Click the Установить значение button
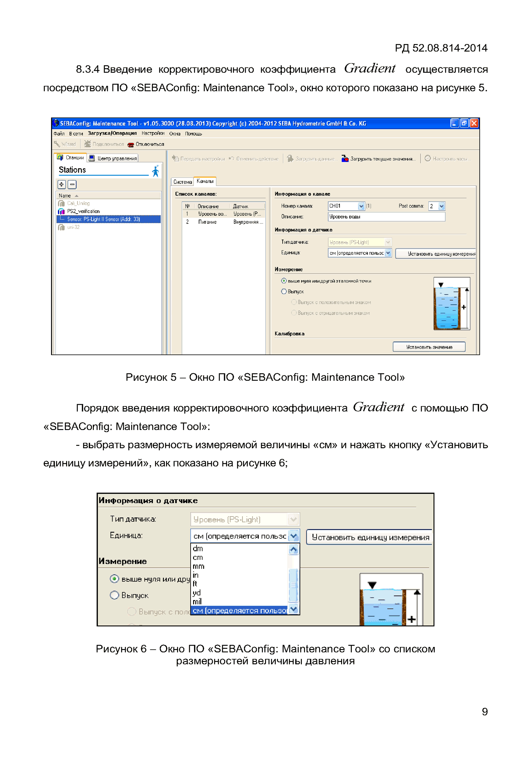 429,347
